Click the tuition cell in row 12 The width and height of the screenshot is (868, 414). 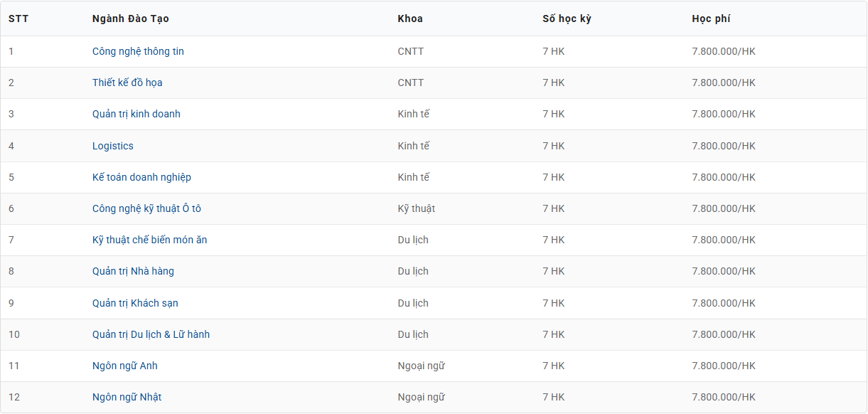coord(724,397)
